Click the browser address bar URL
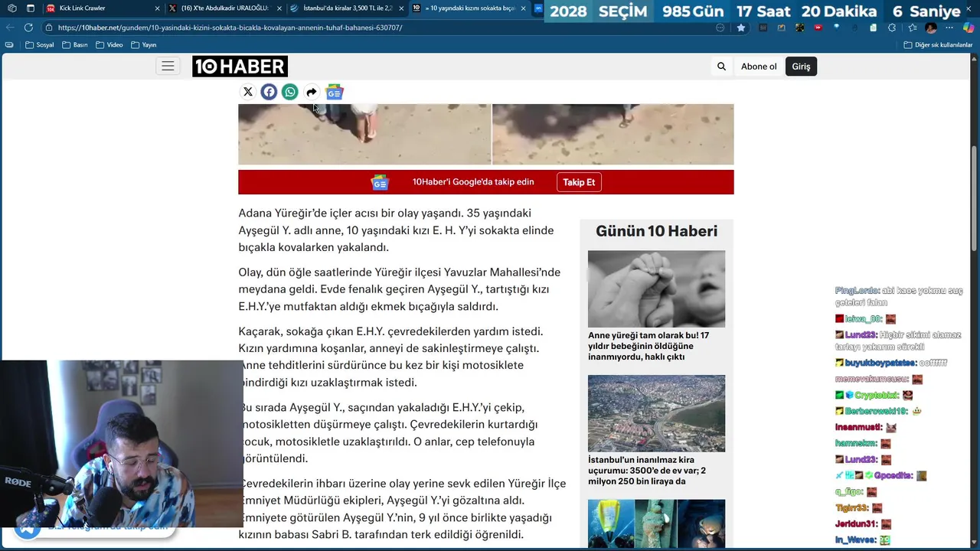This screenshot has width=980, height=551. click(x=230, y=28)
